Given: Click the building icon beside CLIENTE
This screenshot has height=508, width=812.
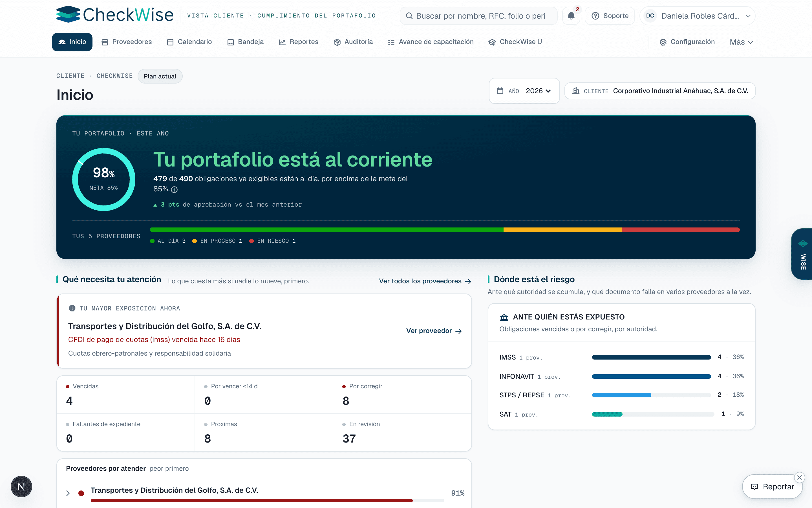Looking at the screenshot, I should point(576,91).
